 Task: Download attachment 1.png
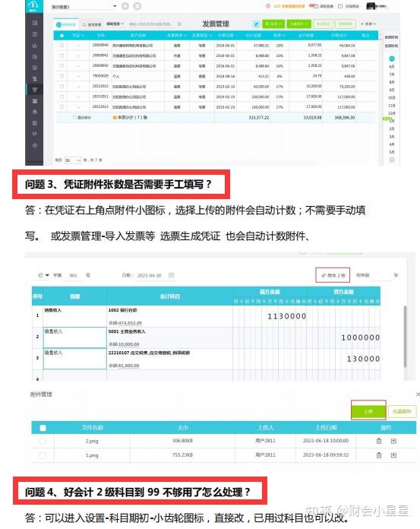tap(393, 455)
